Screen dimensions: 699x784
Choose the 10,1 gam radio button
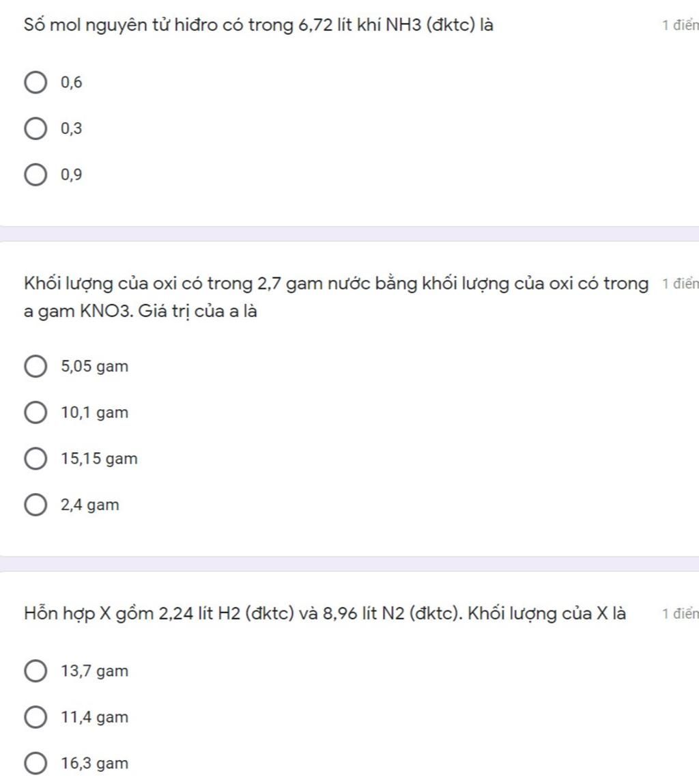[x=35, y=412]
